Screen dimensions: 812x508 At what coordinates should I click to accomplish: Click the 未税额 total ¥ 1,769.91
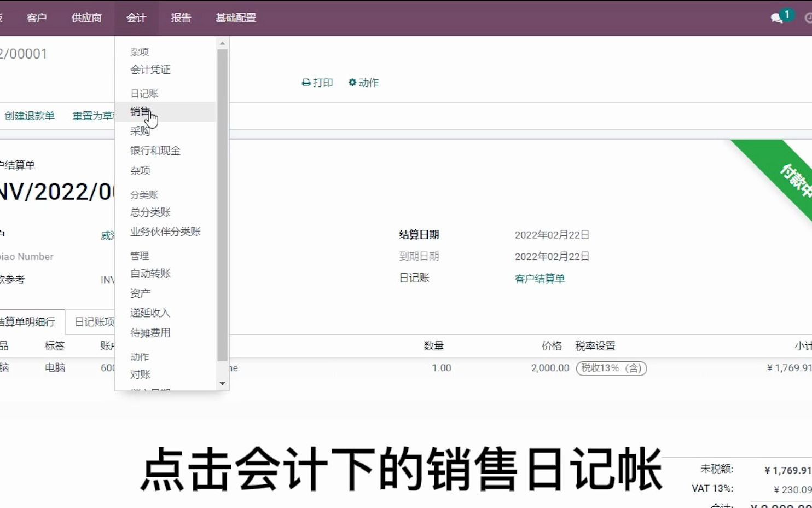787,470
